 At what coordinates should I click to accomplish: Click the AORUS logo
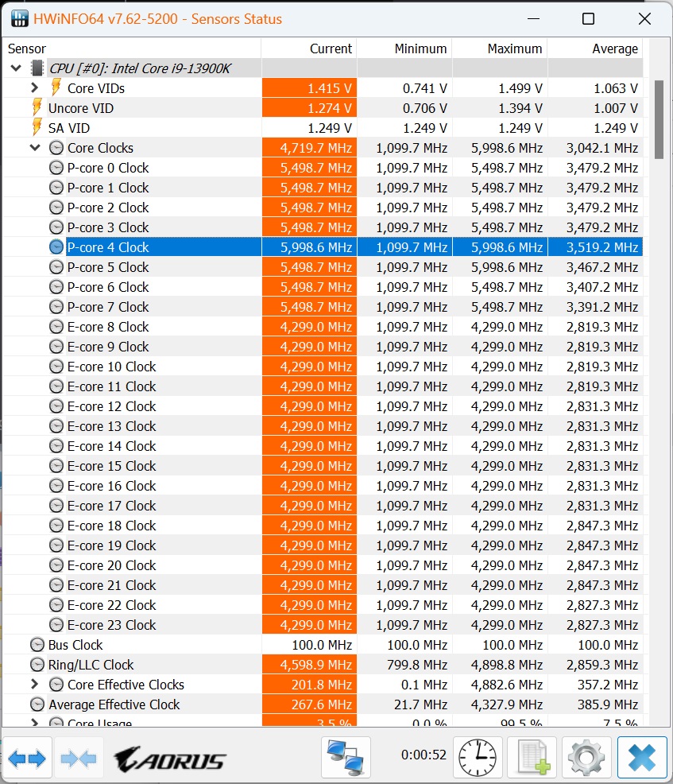[x=170, y=759]
